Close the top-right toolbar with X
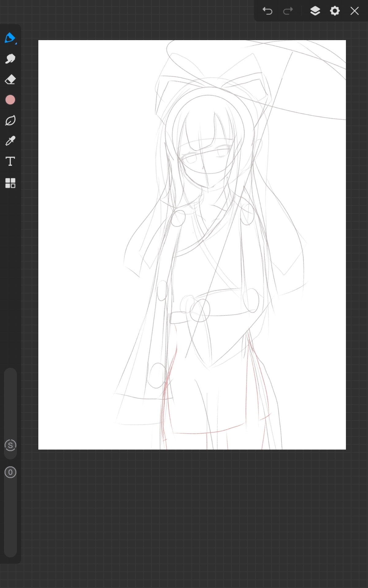The image size is (368, 588). tap(355, 11)
